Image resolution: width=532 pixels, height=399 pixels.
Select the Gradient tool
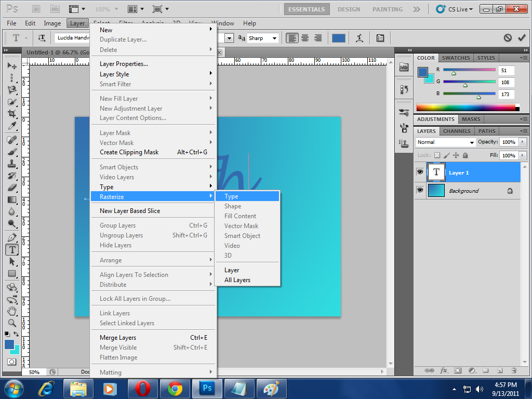[12, 199]
